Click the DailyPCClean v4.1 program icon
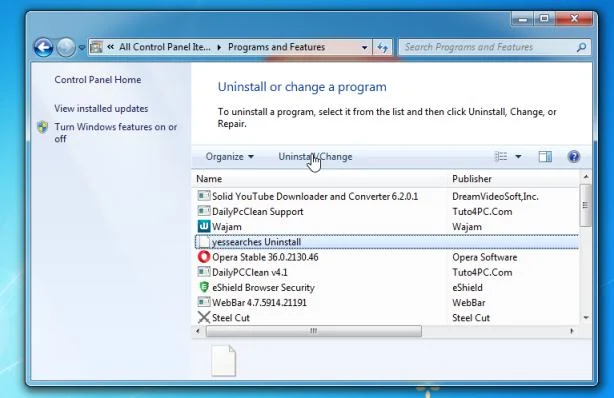 coord(204,272)
